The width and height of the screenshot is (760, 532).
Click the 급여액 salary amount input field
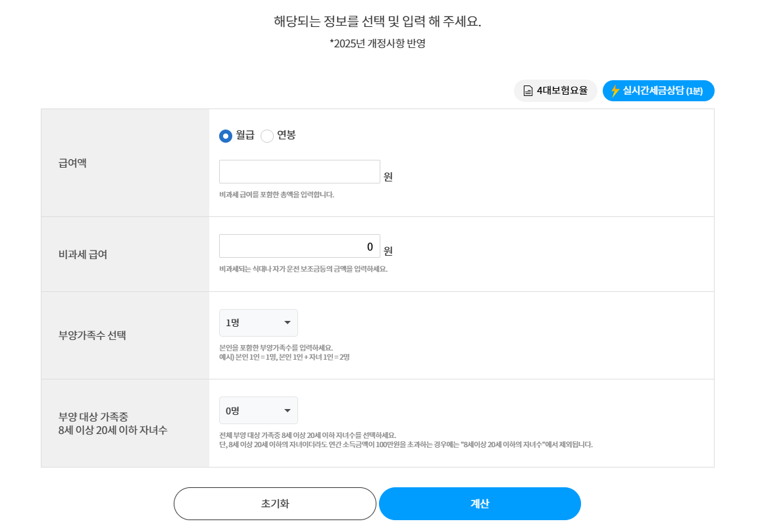click(299, 171)
